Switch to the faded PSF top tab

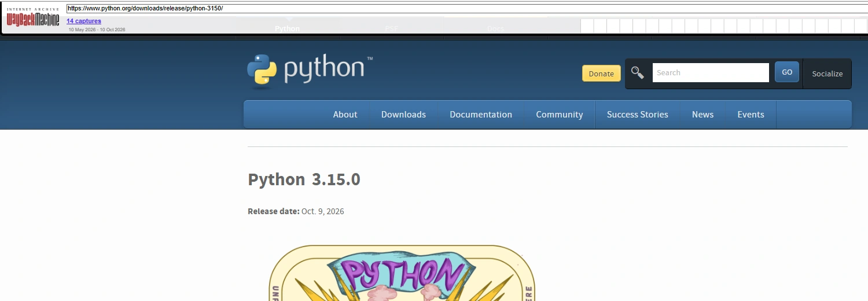[x=392, y=28]
